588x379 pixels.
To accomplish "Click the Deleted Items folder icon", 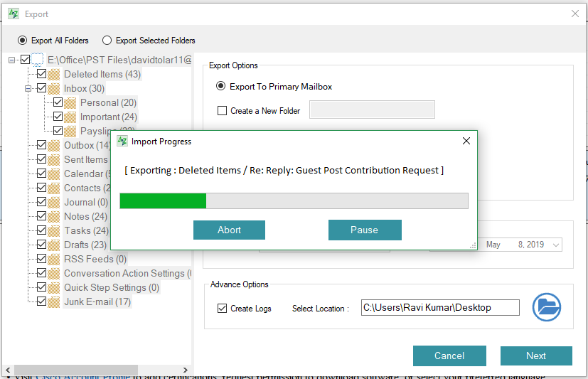I will point(54,74).
